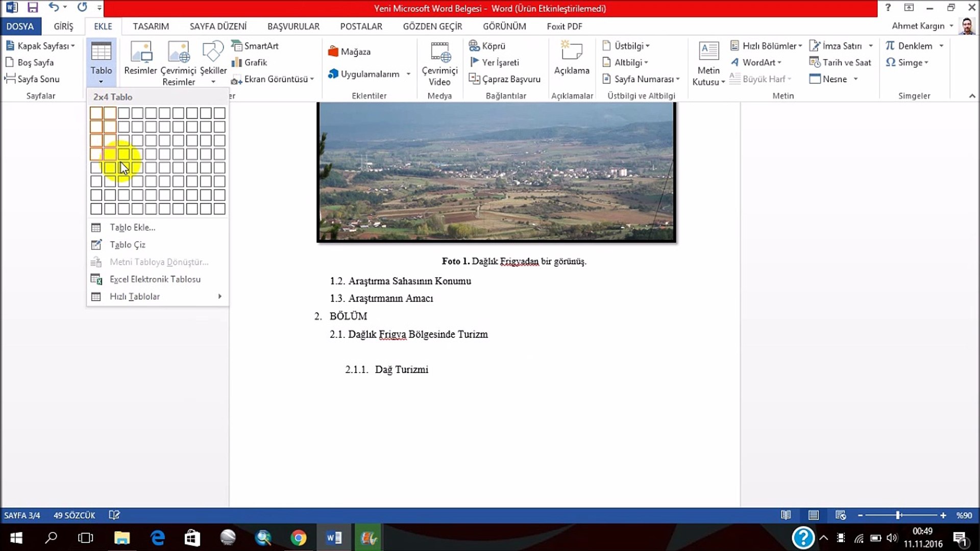Choose the Tablo Çiz option
The width and height of the screenshot is (980, 551).
coord(128,245)
